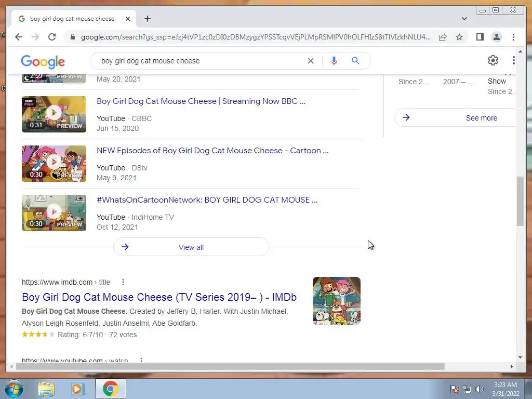Select the boy girl dog cat tab
Image resolution: width=532 pixels, height=399 pixels.
pyautogui.click(x=74, y=19)
